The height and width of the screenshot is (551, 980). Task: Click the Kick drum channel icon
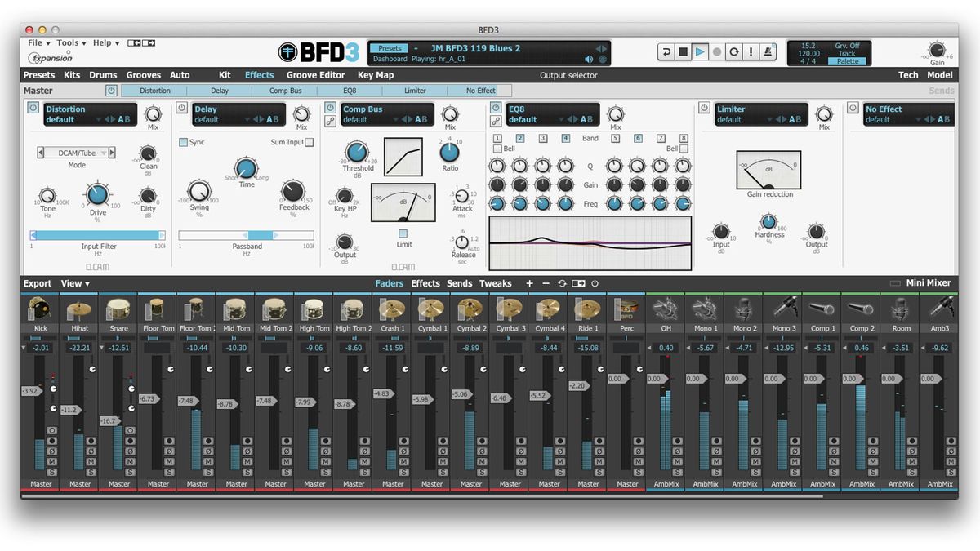click(x=40, y=309)
